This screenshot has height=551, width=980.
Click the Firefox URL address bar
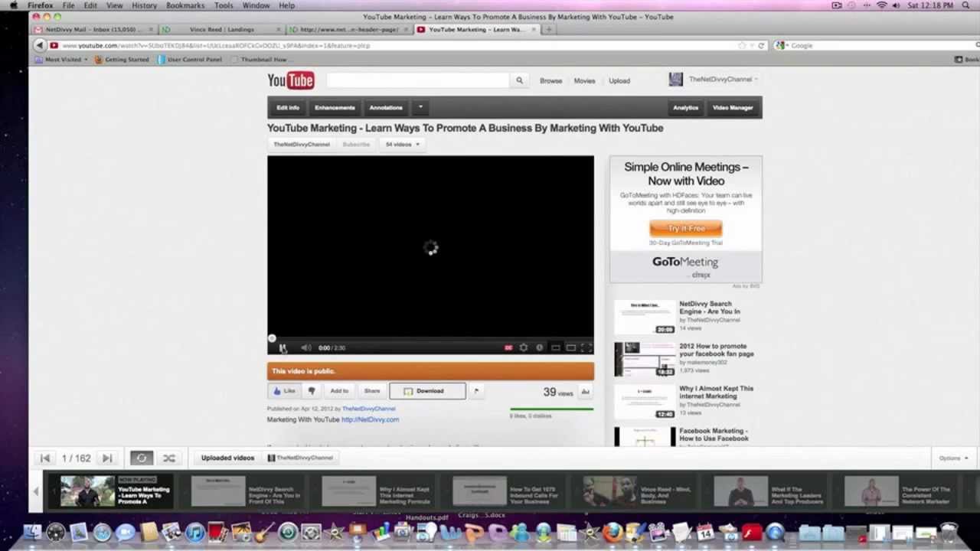(x=406, y=46)
